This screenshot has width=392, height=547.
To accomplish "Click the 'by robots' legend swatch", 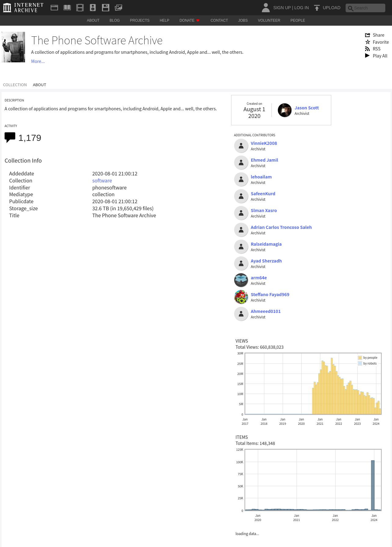I will point(360,364).
